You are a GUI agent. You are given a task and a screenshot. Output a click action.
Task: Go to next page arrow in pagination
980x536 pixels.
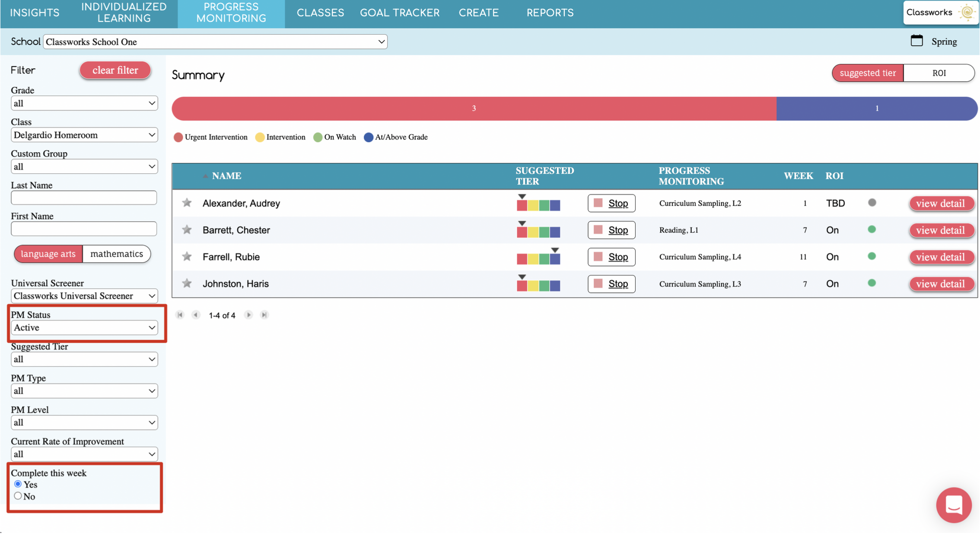248,315
